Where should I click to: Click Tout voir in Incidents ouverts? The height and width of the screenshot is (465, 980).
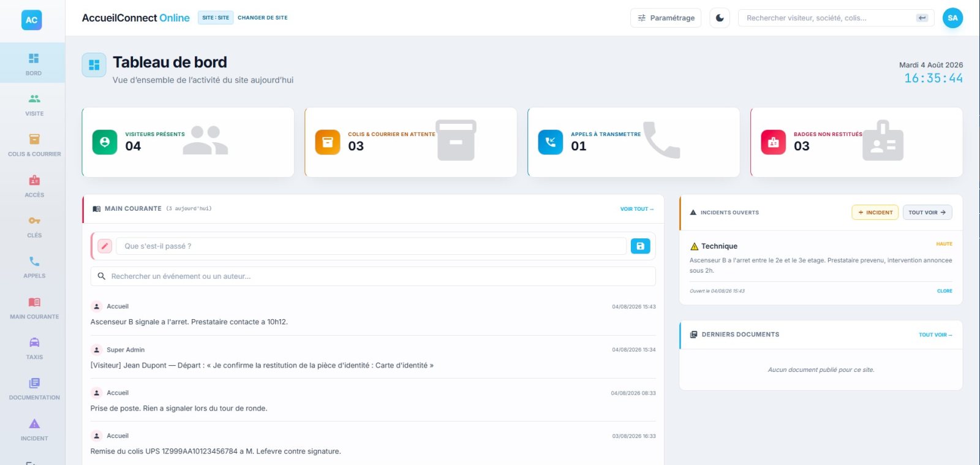927,212
